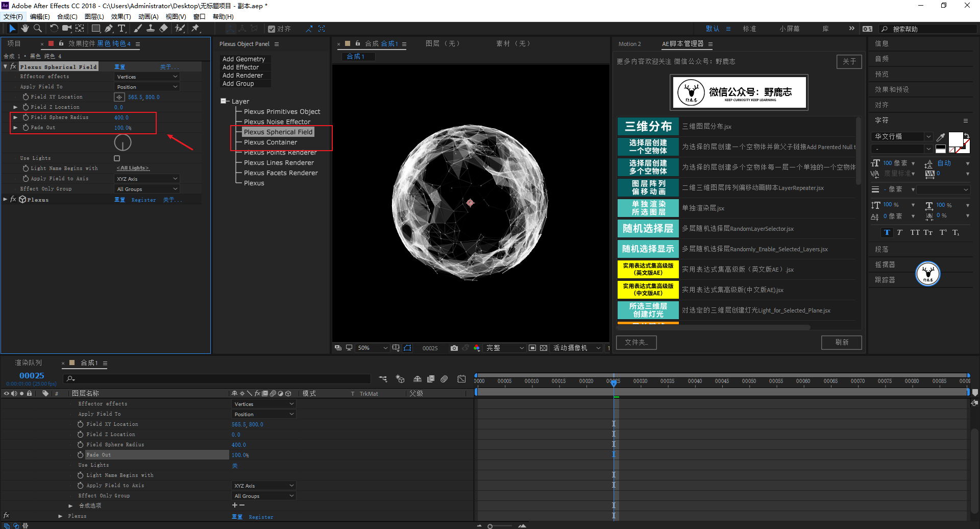Screen dimensions: 980x529
Task: Pick a color with the Character panel eyedropper
Action: tap(940, 137)
